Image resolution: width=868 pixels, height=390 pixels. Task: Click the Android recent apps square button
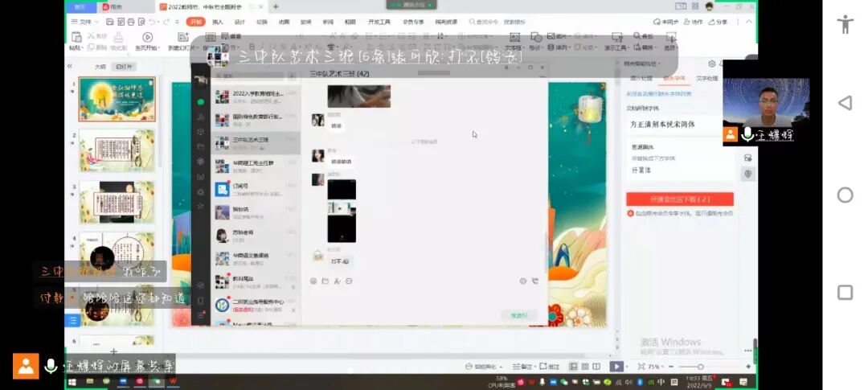click(845, 293)
